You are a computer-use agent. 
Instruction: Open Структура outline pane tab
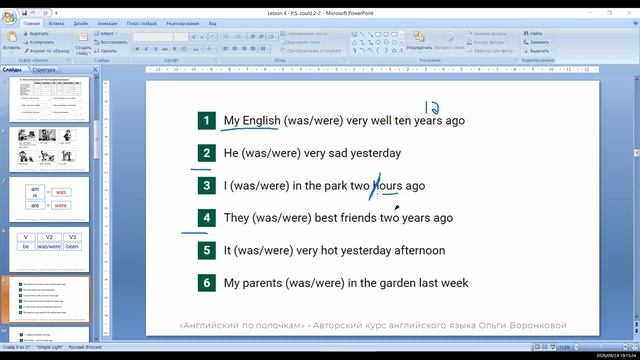pyautogui.click(x=44, y=70)
